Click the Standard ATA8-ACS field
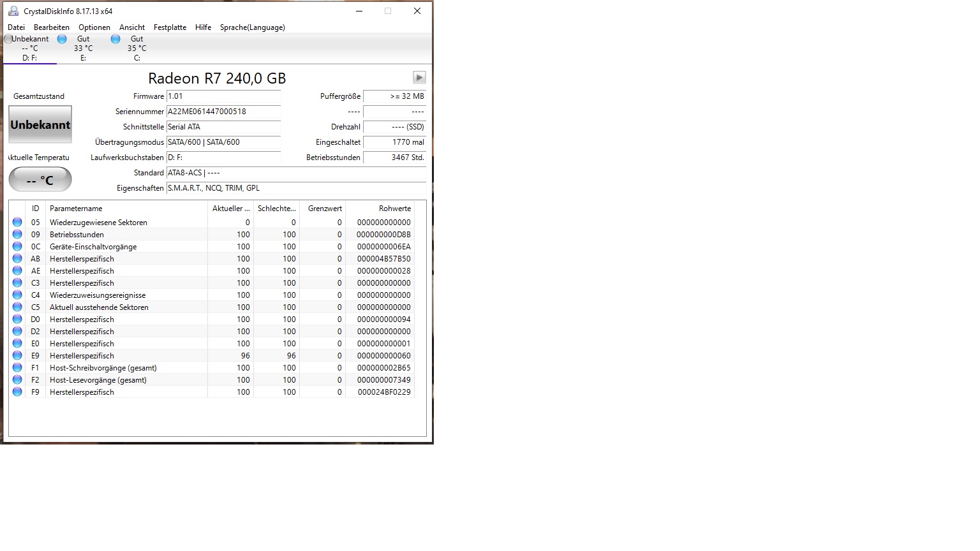The width and height of the screenshot is (980, 551). 296,173
